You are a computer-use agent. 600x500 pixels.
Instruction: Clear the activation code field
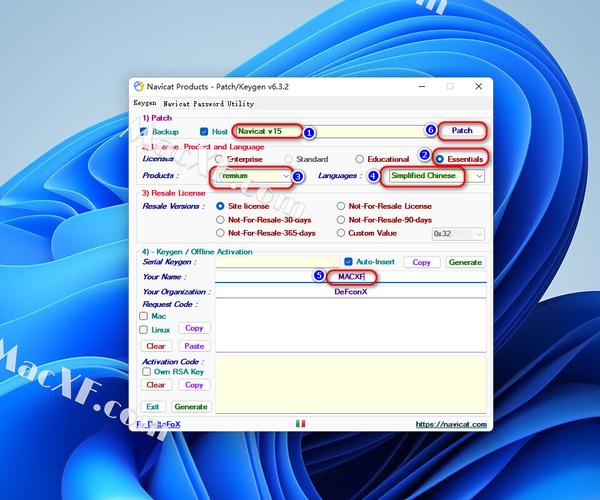pos(156,385)
